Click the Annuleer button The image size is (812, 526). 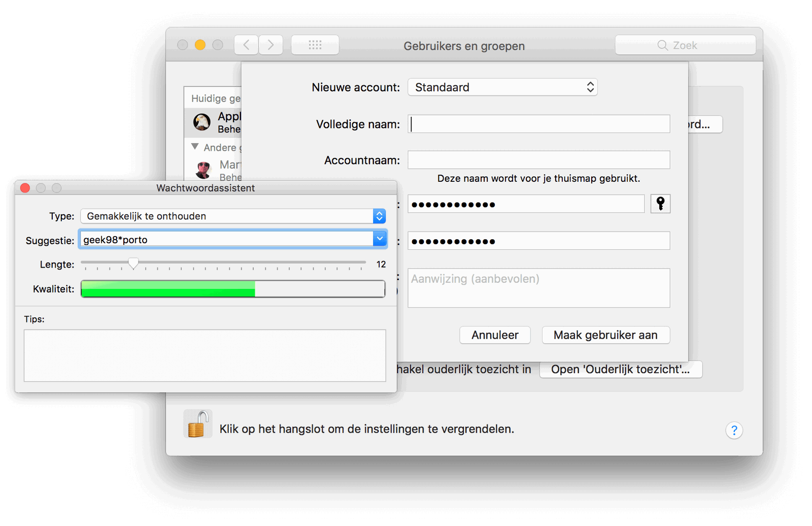(x=495, y=335)
